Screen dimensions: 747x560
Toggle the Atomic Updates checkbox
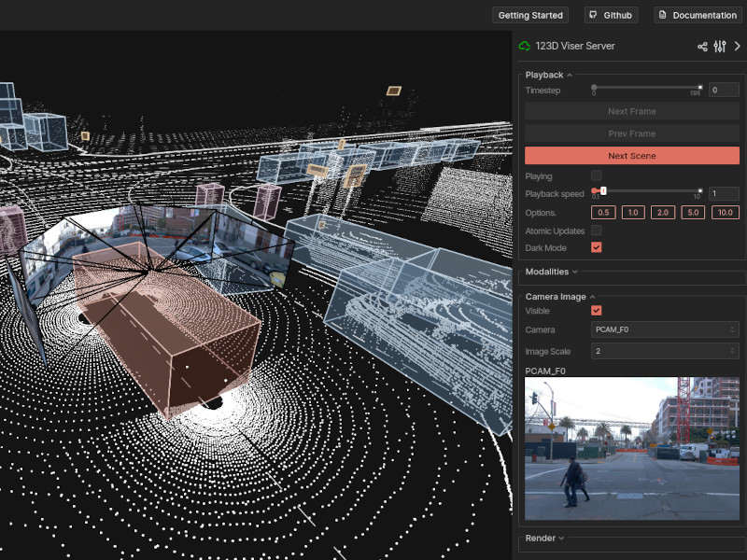click(596, 231)
